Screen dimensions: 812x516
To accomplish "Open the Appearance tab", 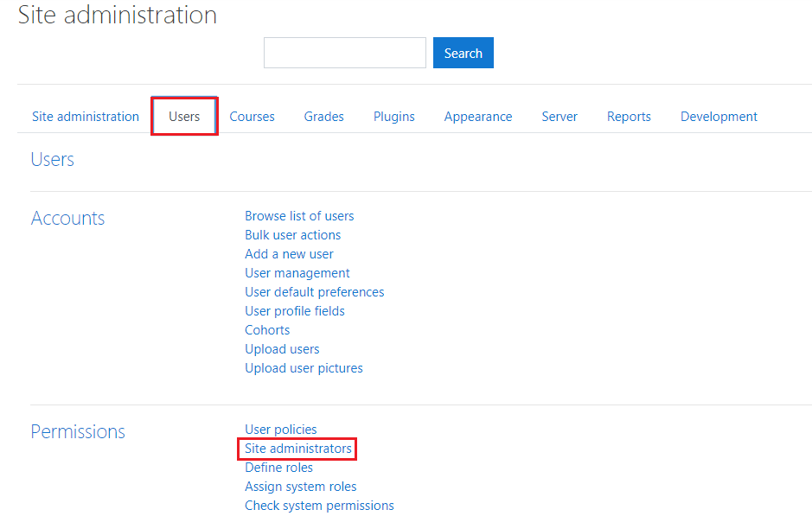I will click(478, 117).
